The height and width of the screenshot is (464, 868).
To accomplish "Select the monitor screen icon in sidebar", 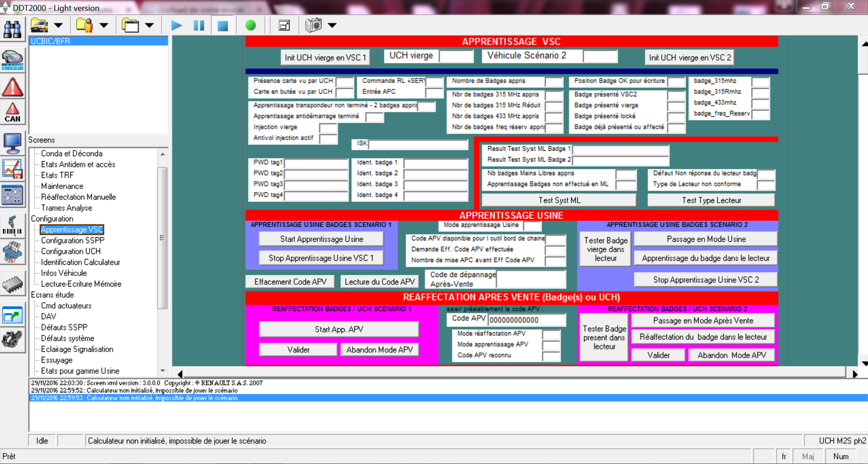I will click(x=12, y=144).
